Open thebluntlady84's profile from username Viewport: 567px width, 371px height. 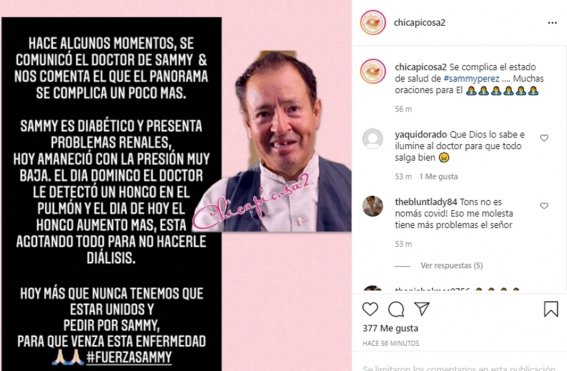click(426, 202)
